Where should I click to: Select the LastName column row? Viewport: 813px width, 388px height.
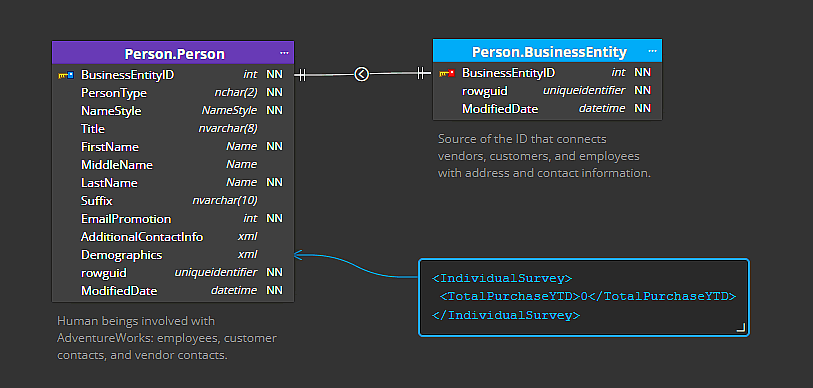173,183
